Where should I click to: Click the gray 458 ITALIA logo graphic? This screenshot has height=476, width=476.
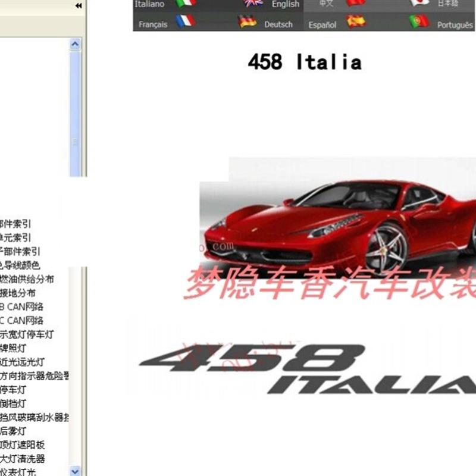[x=307, y=369]
